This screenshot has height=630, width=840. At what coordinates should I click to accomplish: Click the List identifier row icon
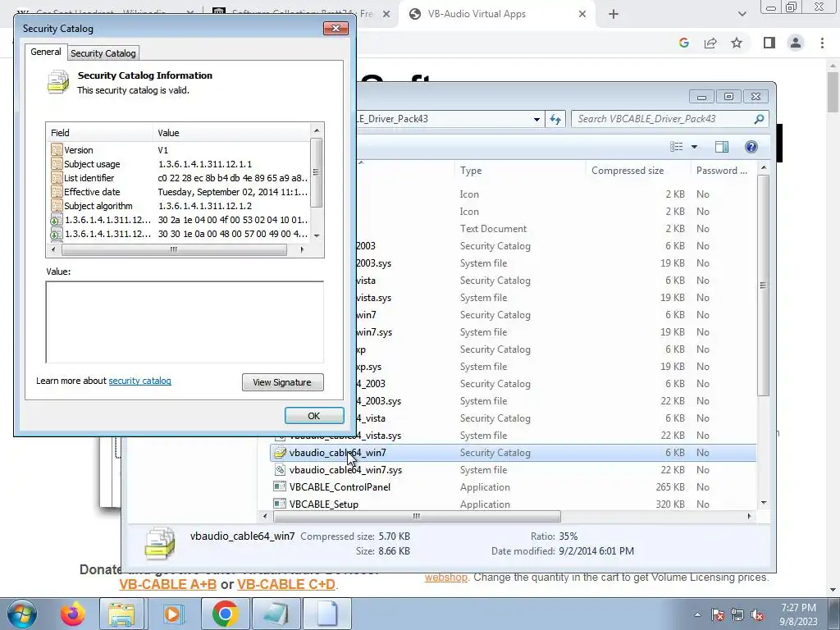point(57,178)
